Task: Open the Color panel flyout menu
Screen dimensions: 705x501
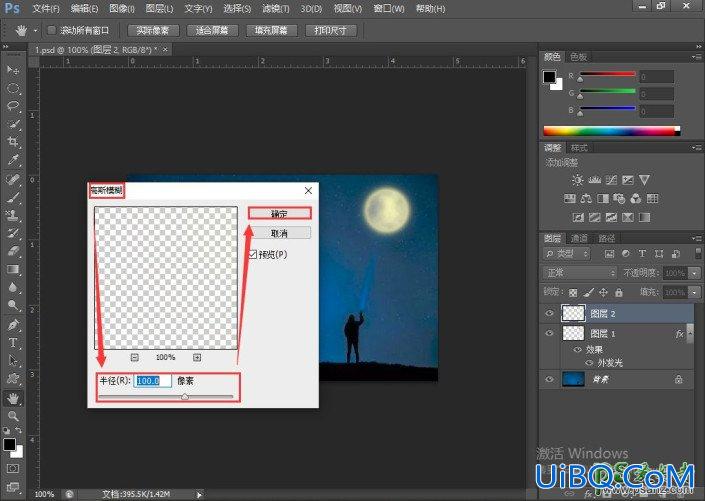Action: coord(697,58)
